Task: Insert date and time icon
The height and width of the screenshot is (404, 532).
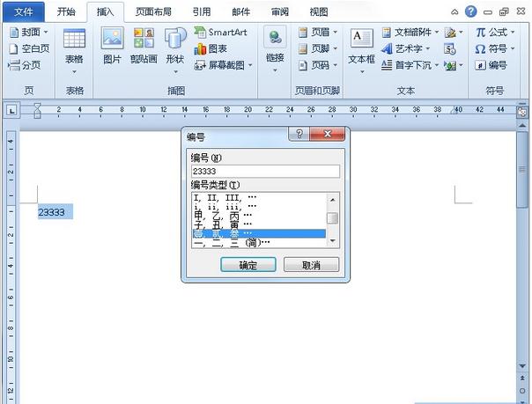Action: click(x=450, y=48)
